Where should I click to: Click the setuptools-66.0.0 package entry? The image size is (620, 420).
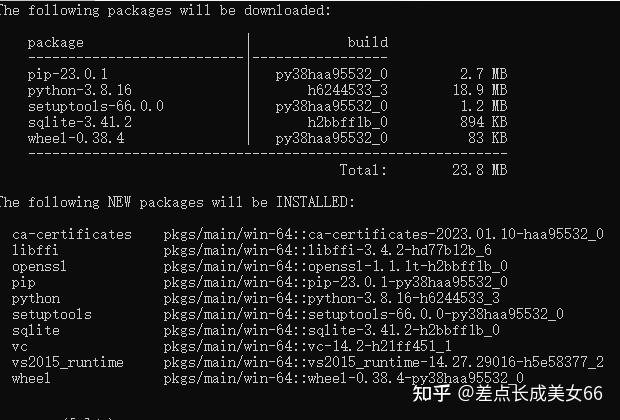point(96,106)
